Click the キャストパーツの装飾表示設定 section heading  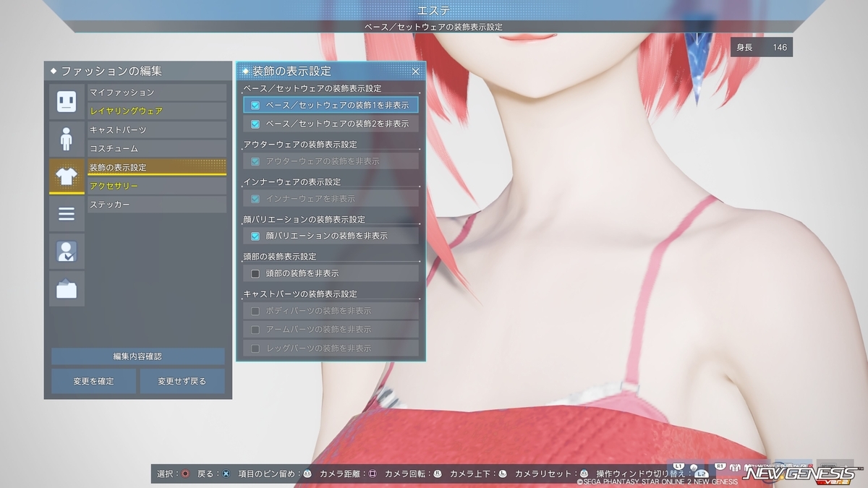coord(300,294)
